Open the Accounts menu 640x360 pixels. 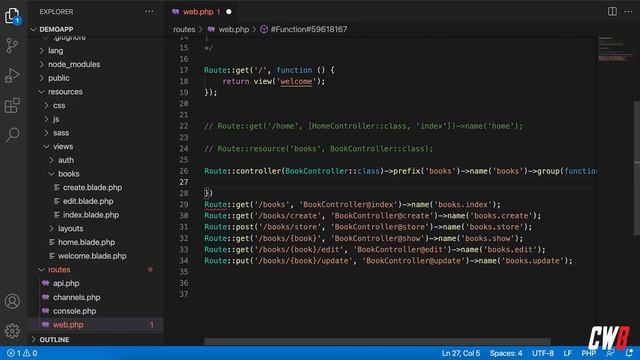tap(12, 301)
